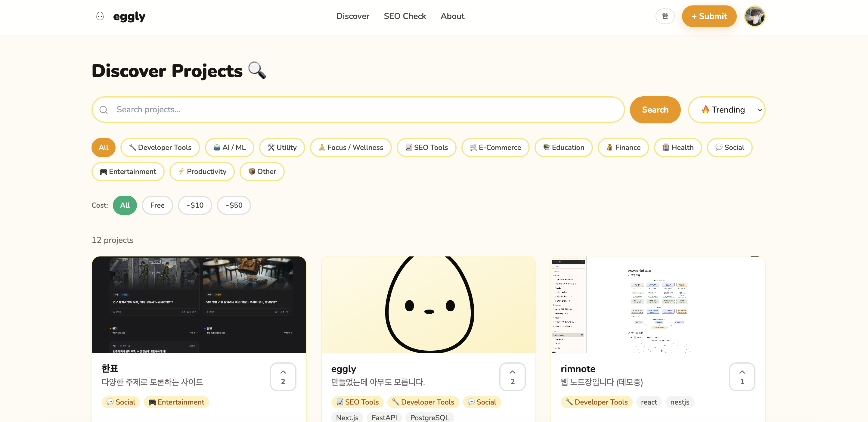This screenshot has height=422, width=868.
Task: Upvote the rimnote project
Action: 742,377
